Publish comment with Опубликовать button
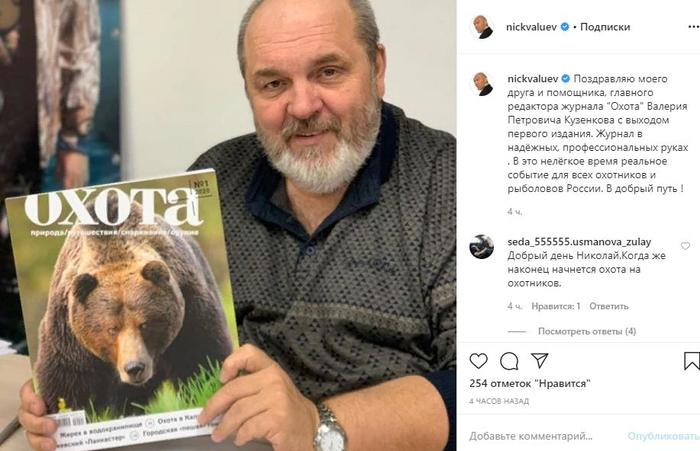The width and height of the screenshot is (700, 451). coord(663,436)
